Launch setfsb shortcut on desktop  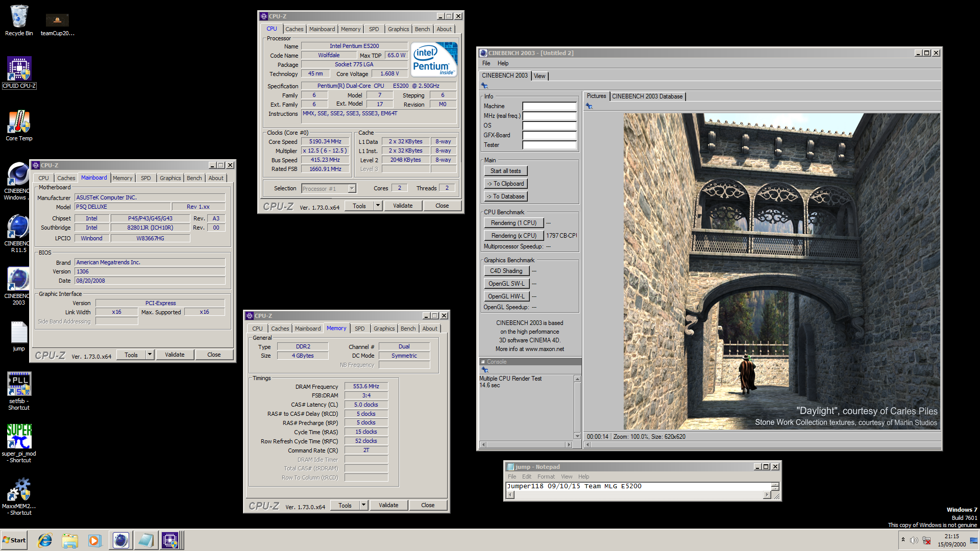click(x=19, y=391)
